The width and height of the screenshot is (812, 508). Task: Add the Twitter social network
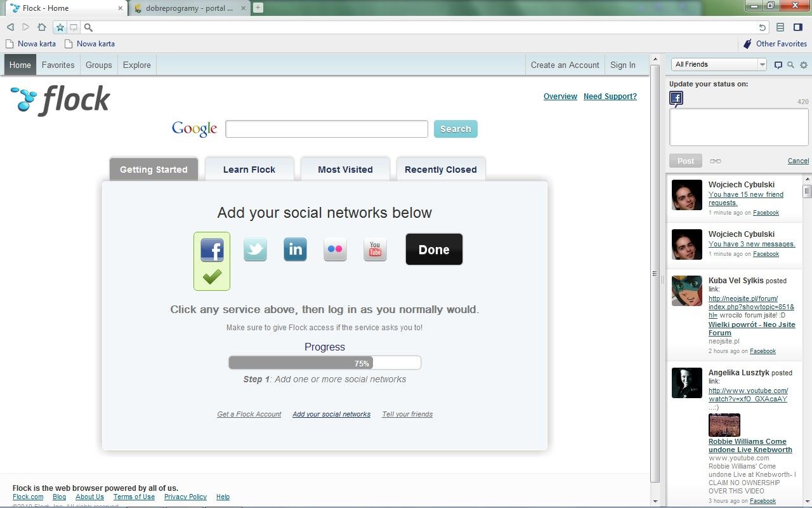255,250
